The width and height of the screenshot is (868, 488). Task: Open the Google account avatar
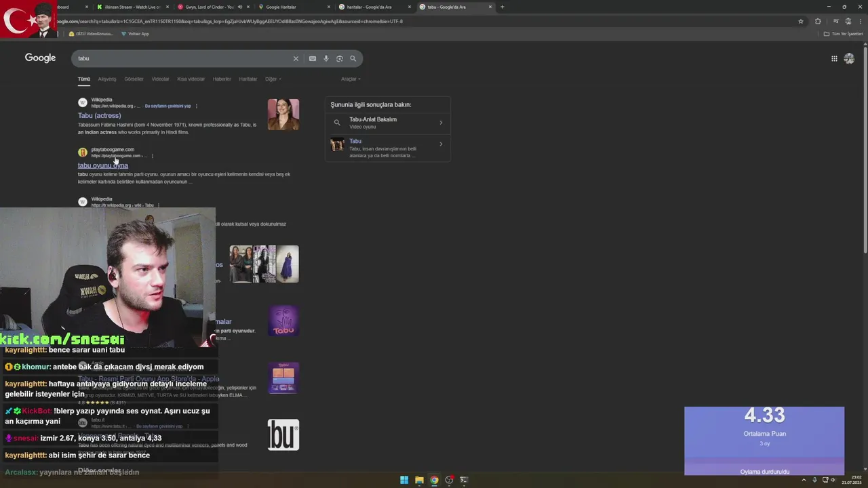click(849, 58)
